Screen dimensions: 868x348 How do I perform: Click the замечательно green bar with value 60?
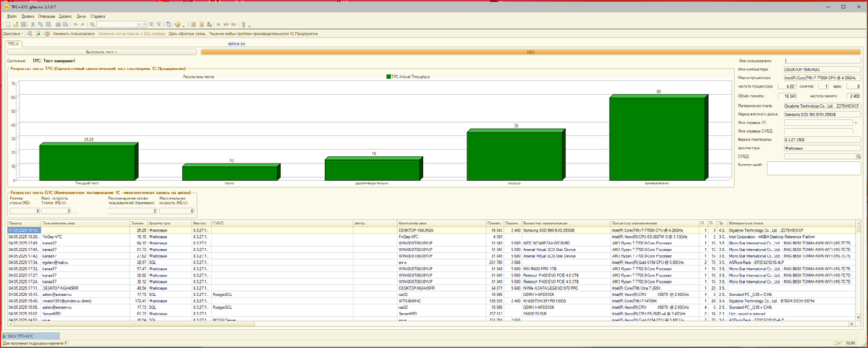pos(658,138)
